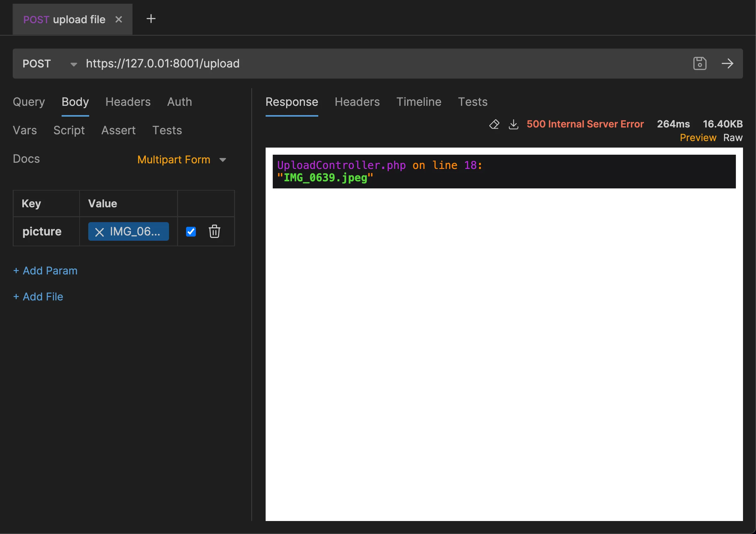Open the request Headers tab

(128, 102)
